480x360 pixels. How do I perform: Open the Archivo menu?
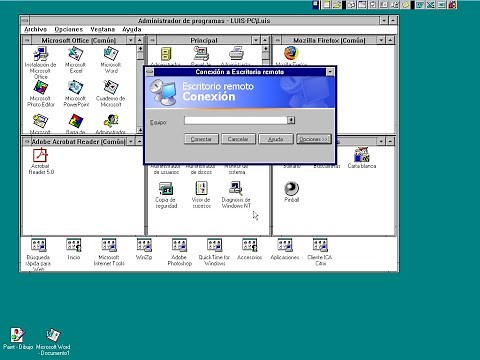(35, 29)
